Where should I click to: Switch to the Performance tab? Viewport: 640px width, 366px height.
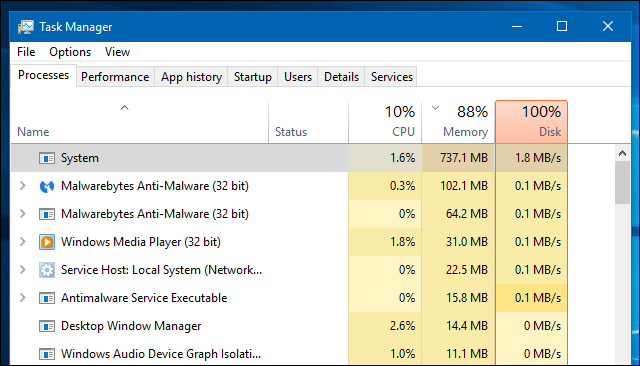(x=115, y=77)
